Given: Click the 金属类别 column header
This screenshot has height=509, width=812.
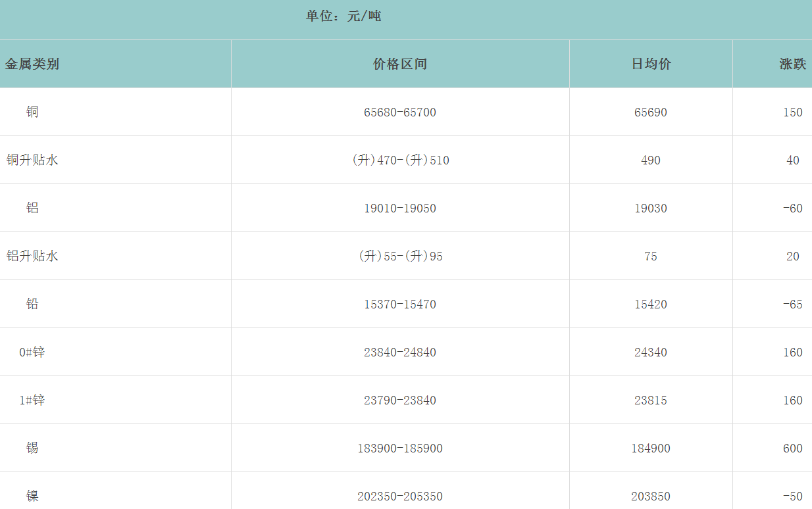Looking at the screenshot, I should click(x=32, y=64).
